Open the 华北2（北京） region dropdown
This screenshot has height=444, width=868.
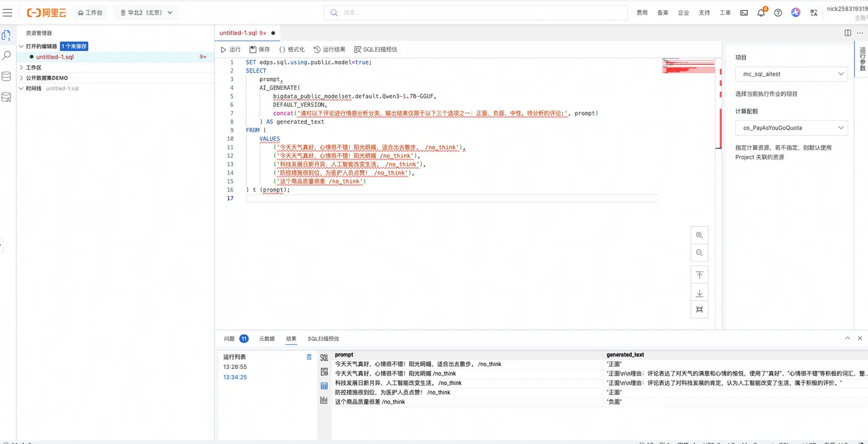[146, 12]
